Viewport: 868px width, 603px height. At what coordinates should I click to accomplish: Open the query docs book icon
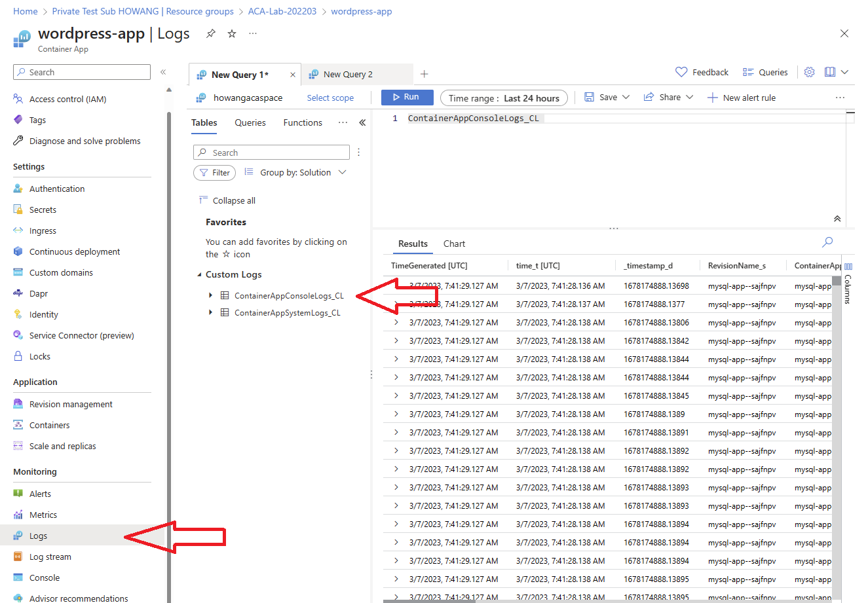[x=830, y=72]
